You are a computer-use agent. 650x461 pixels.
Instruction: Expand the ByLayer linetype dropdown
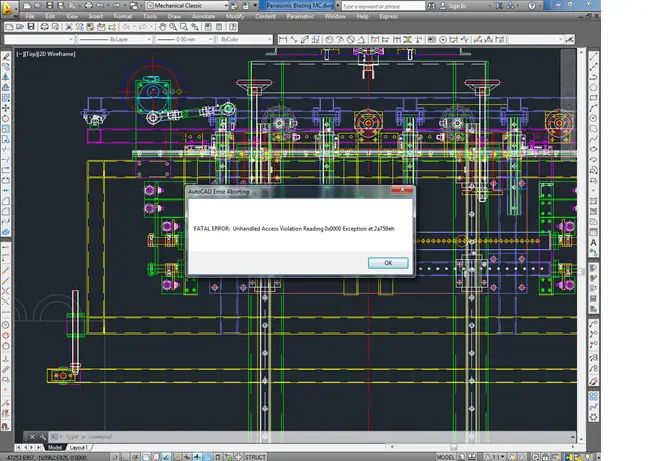pyautogui.click(x=149, y=39)
